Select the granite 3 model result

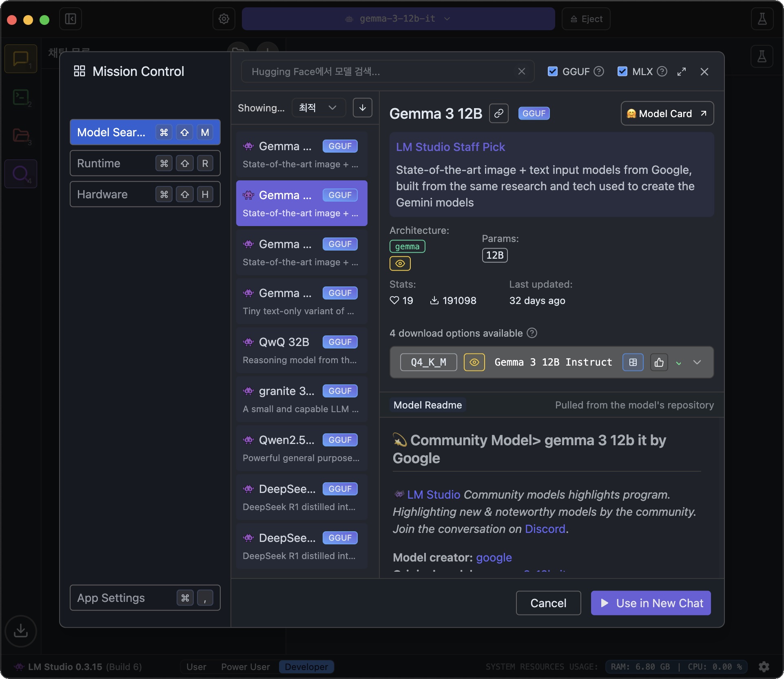coord(302,399)
